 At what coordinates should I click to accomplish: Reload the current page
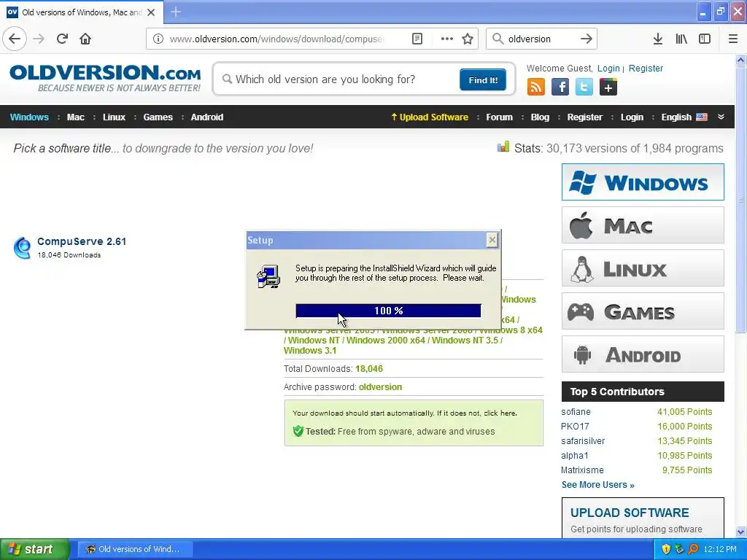point(63,39)
